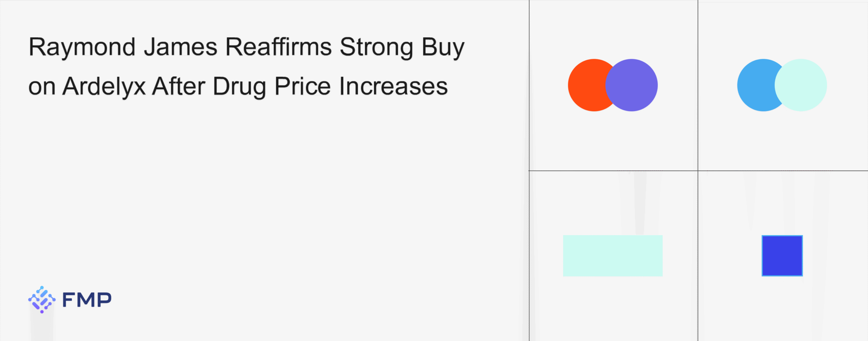The image size is (868, 341).
Task: Click the word "Price" in the headline
Action: click(x=302, y=86)
